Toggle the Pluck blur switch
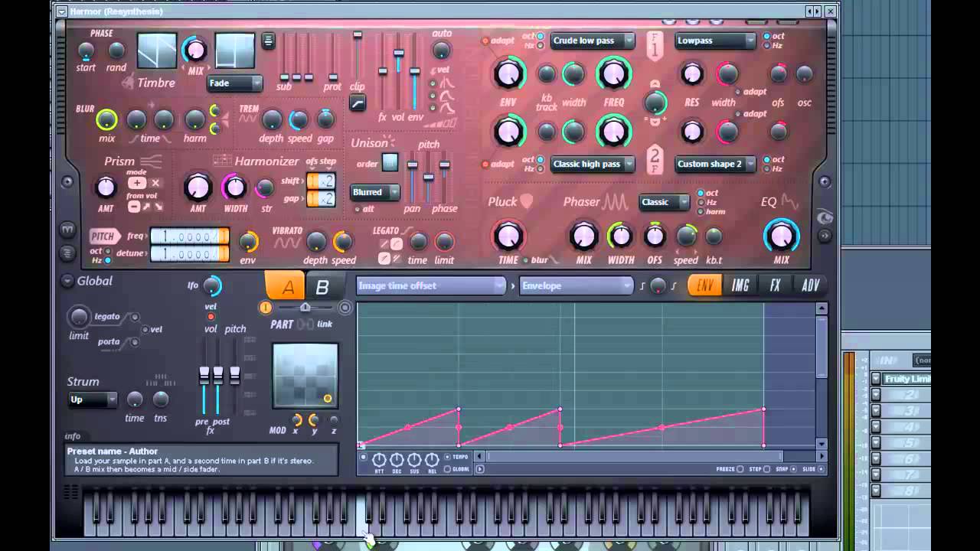The image size is (980, 551). (525, 260)
